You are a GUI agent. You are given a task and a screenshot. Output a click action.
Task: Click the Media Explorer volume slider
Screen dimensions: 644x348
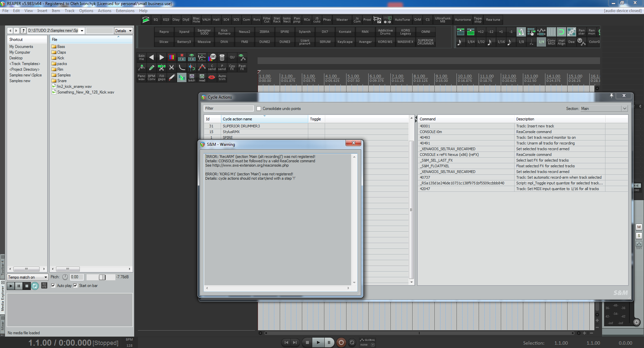tap(102, 277)
